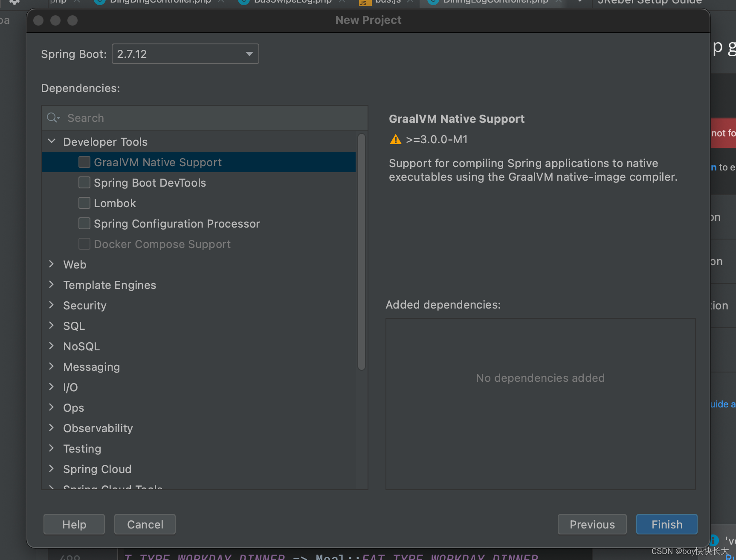Check Spring Configuration Processor
Viewport: 736px width, 560px height.
pos(84,224)
